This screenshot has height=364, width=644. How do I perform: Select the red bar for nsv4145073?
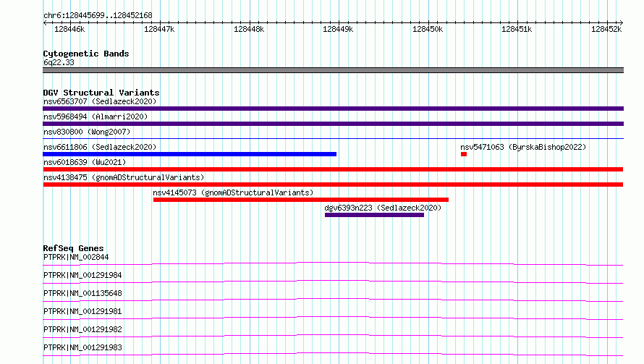[x=301, y=200]
